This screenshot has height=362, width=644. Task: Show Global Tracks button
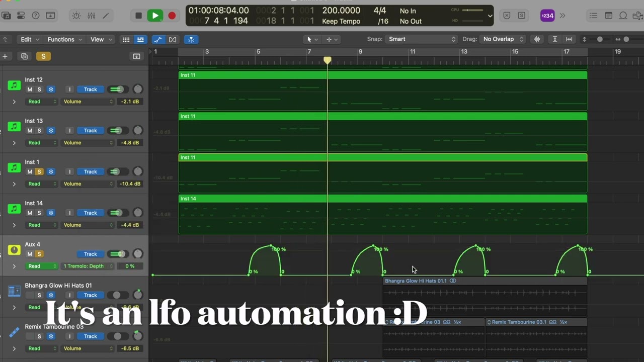[136, 56]
